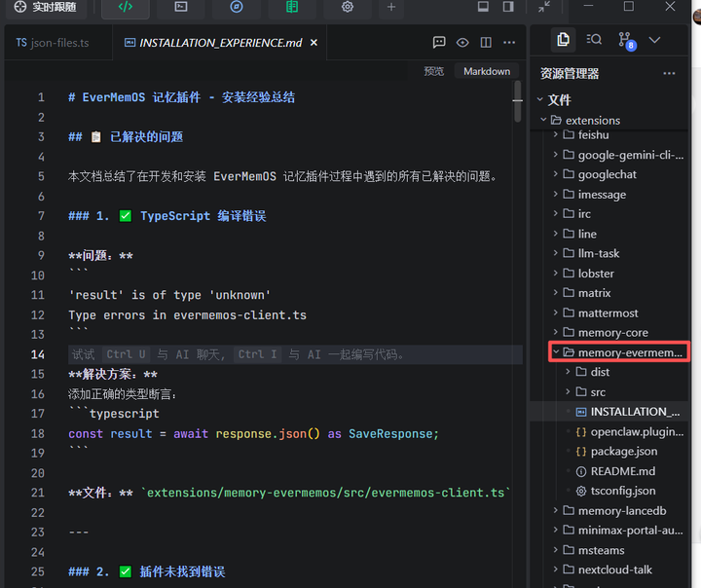Viewport: 701px width, 588px height.
Task: Toggle the right sidebar layout icon
Action: tap(508, 7)
